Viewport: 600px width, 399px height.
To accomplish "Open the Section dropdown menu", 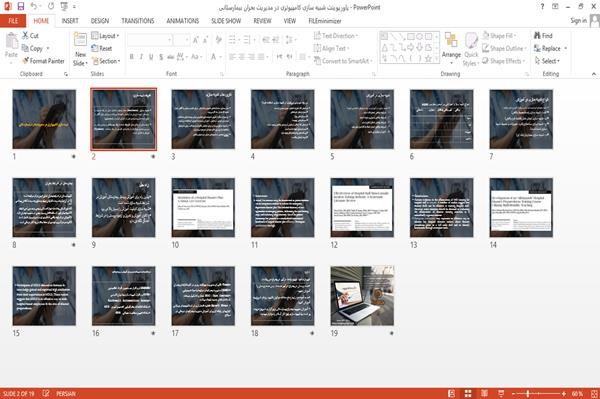I will click(x=106, y=61).
